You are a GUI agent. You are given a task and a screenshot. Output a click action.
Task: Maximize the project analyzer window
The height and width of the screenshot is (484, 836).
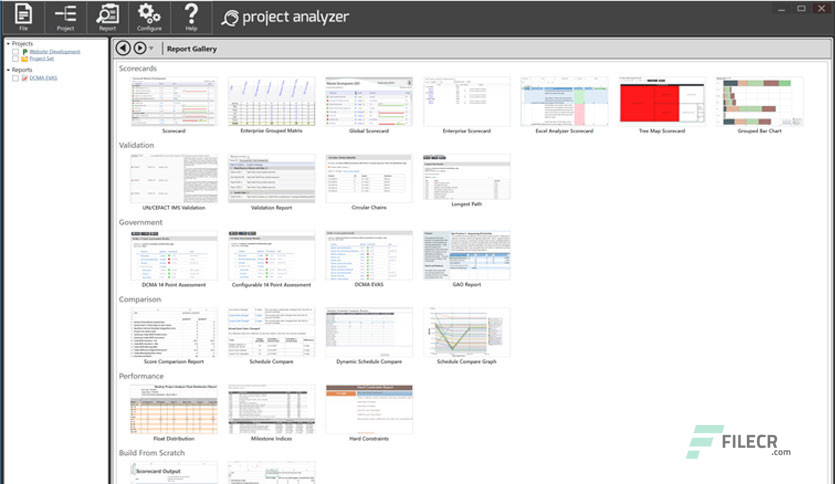[801, 9]
